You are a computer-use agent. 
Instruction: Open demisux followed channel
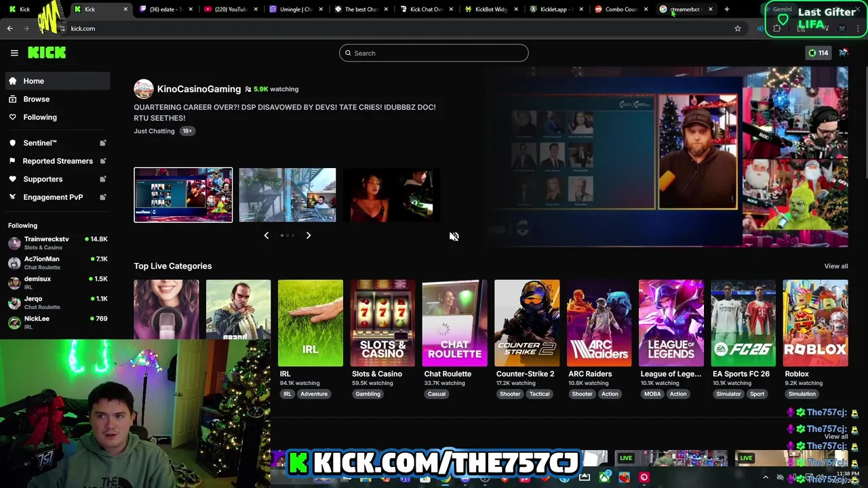58,283
